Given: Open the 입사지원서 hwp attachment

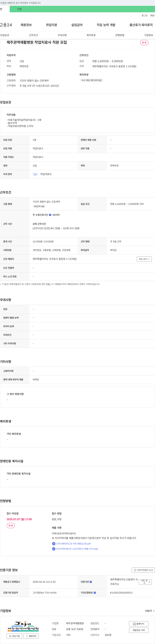Looking at the screenshot, I should pyautogui.click(x=77, y=549).
